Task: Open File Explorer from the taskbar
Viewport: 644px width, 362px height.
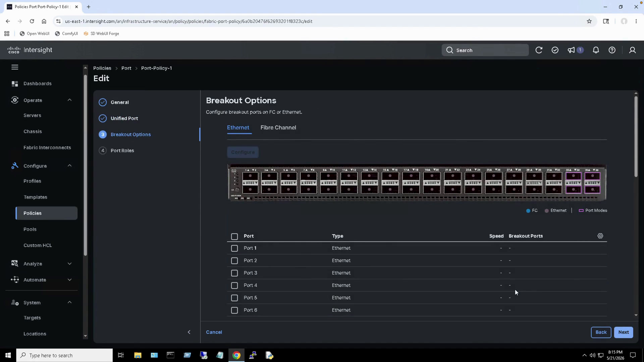Action: pyautogui.click(x=138, y=355)
